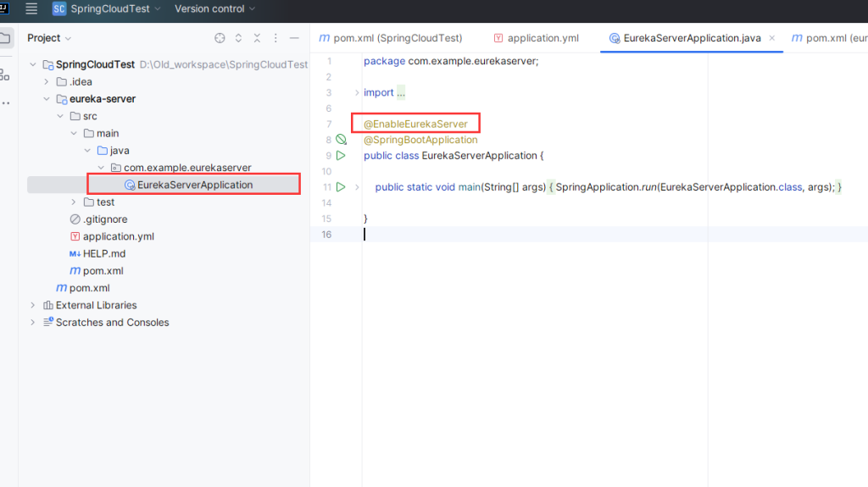868x487 pixels.
Task: Click Spring bean gutter icon on line 8
Action: click(x=341, y=140)
